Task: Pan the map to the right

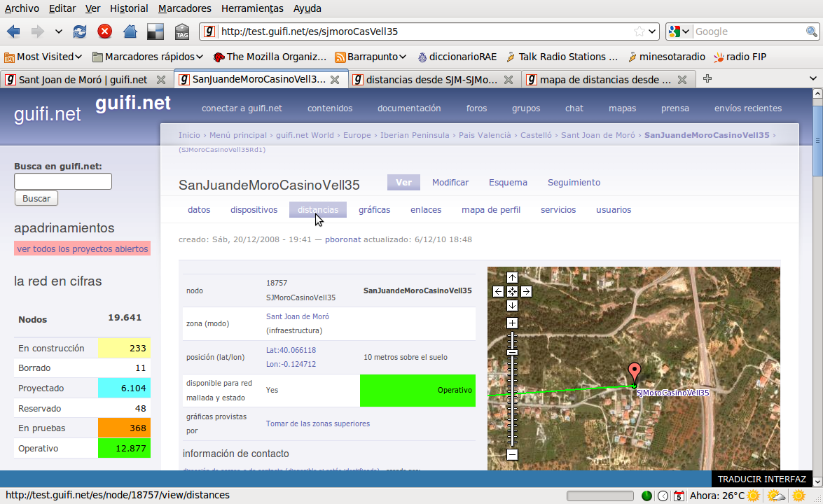Action: 526,291
